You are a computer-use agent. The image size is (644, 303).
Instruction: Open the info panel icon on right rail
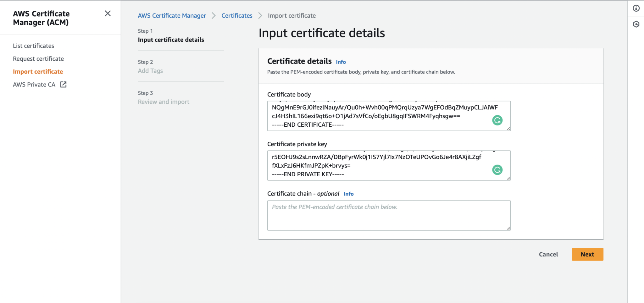click(x=636, y=8)
